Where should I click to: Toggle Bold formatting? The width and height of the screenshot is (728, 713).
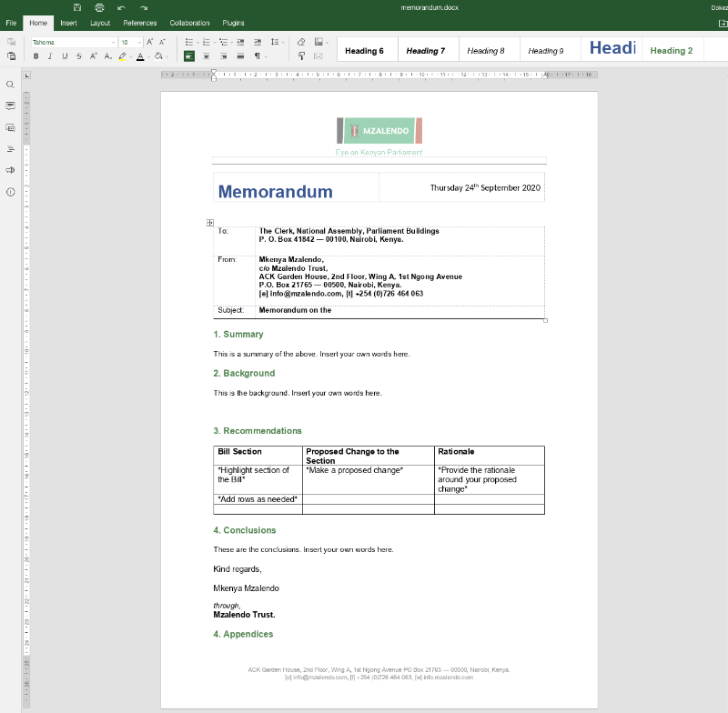tap(36, 56)
